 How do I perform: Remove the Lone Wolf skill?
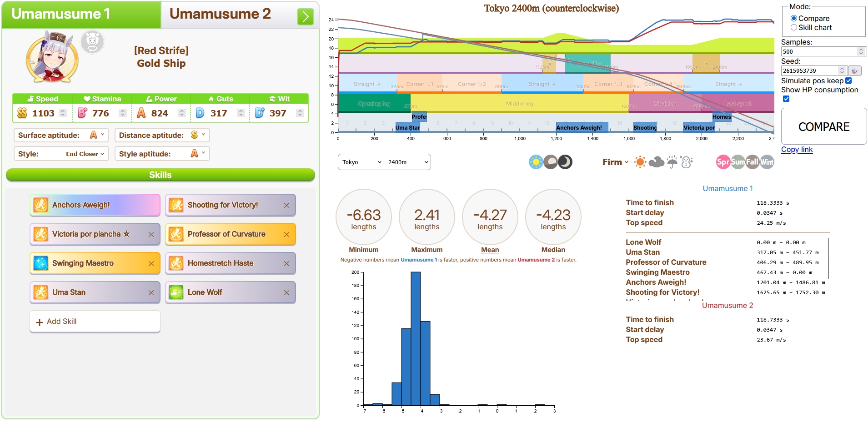click(286, 293)
